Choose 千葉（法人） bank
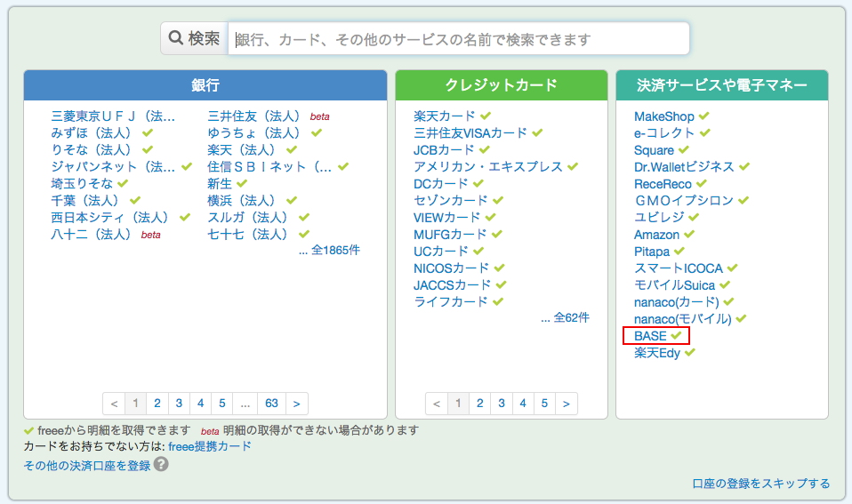Screen dimensions: 852x504 click(x=85, y=200)
